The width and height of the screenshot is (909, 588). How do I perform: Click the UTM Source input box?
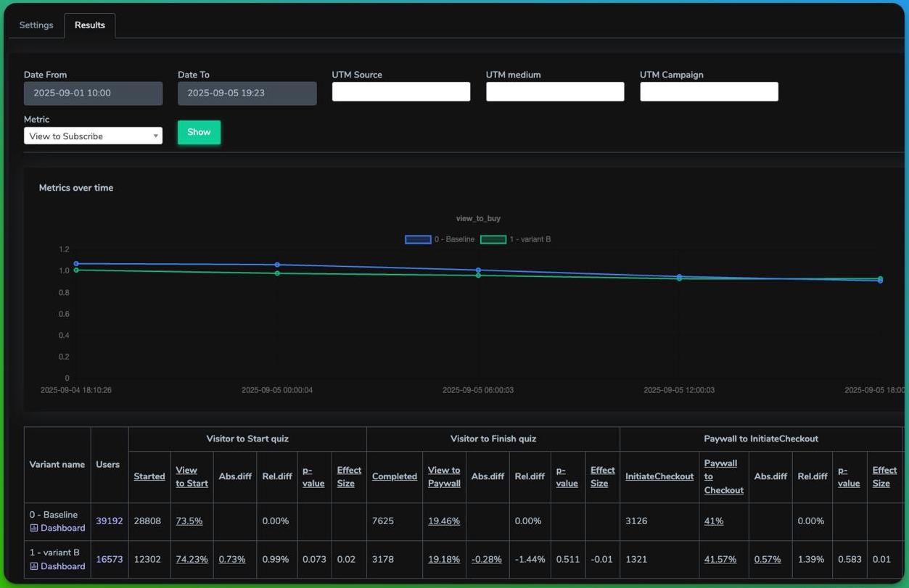coord(401,91)
